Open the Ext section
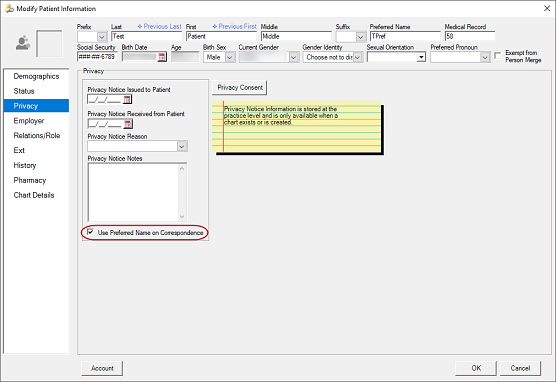The height and width of the screenshot is (382, 556). click(x=37, y=150)
